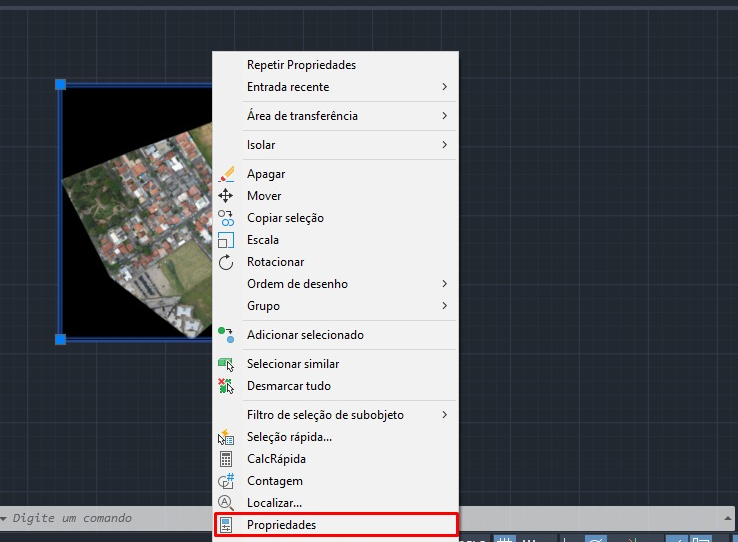Click the Selecionar similar icon
738x542 pixels.
point(226,364)
